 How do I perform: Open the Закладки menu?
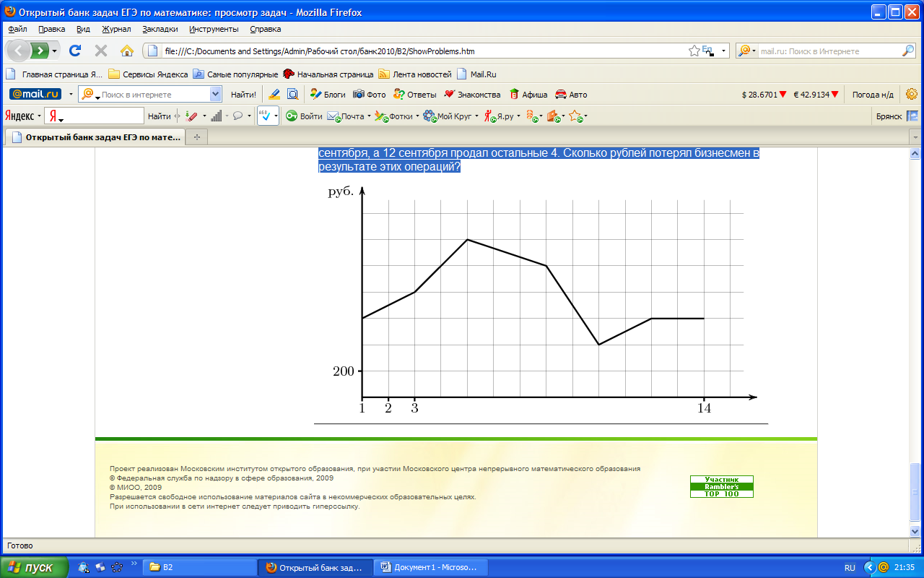coord(160,29)
